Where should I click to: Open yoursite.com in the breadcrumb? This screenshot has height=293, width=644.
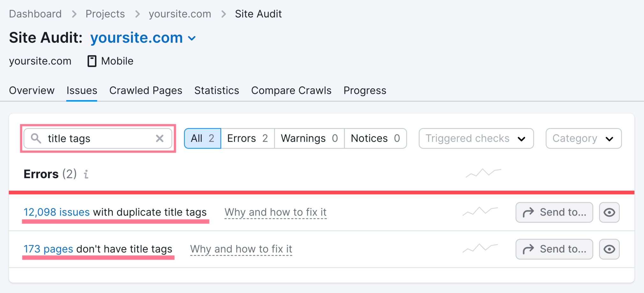tap(180, 14)
